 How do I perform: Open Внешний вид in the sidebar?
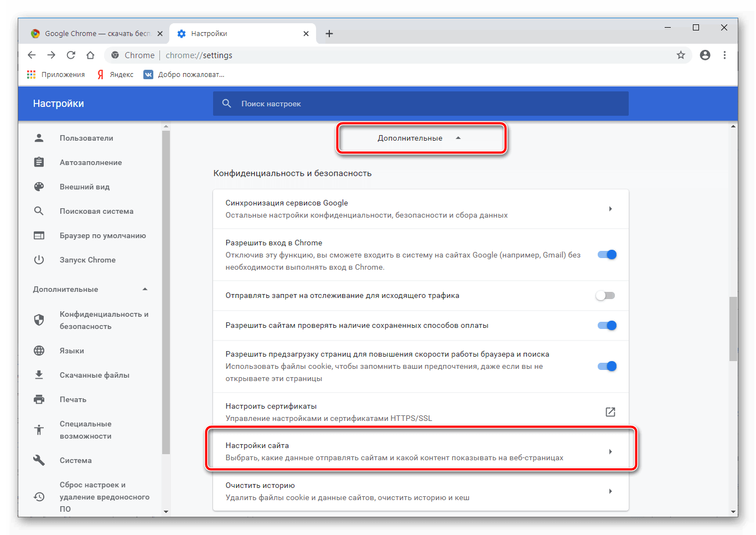tap(85, 187)
